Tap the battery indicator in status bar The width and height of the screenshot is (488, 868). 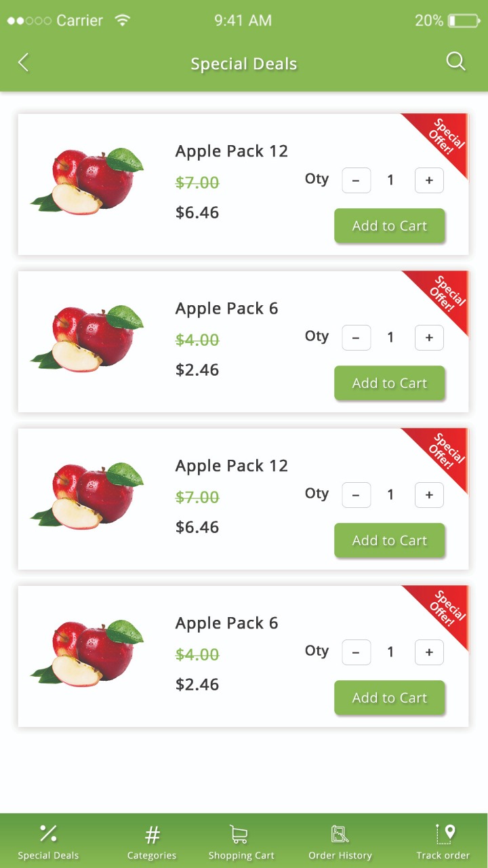464,20
